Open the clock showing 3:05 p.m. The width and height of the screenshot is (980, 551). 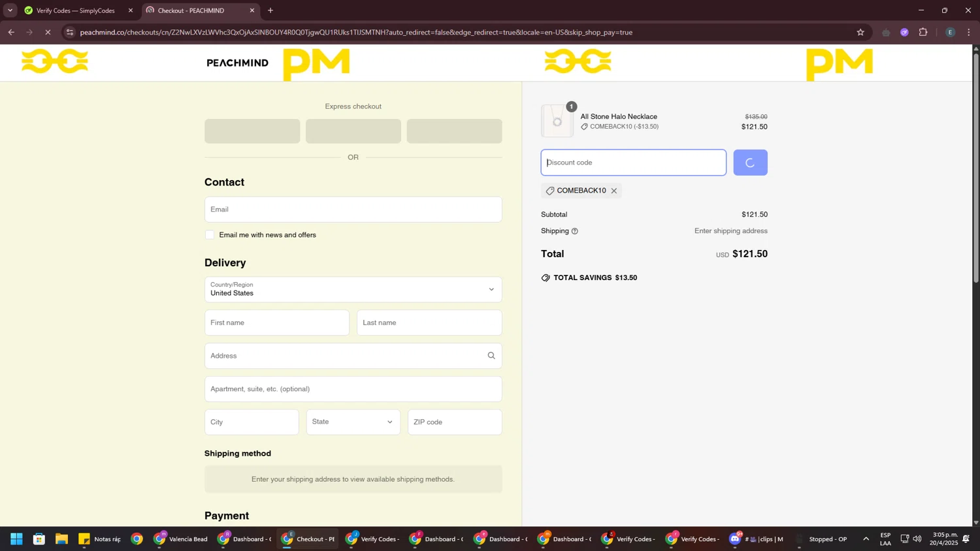coord(943,539)
